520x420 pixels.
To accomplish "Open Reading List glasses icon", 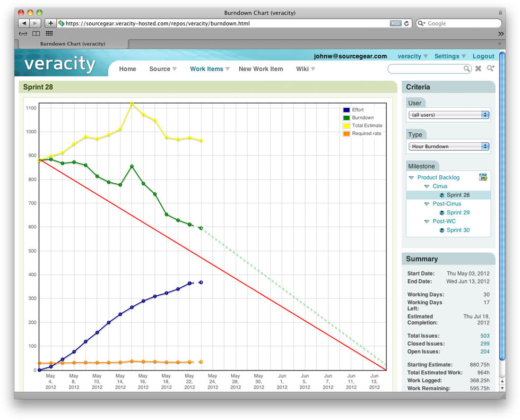I will pyautogui.click(x=23, y=33).
